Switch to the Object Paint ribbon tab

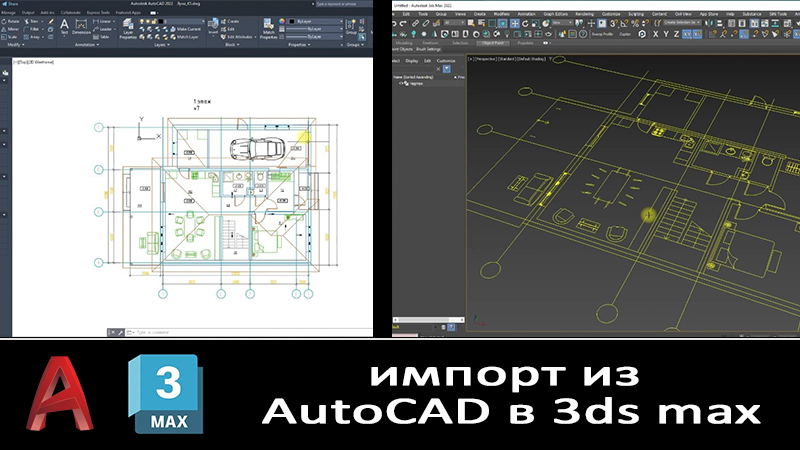493,43
